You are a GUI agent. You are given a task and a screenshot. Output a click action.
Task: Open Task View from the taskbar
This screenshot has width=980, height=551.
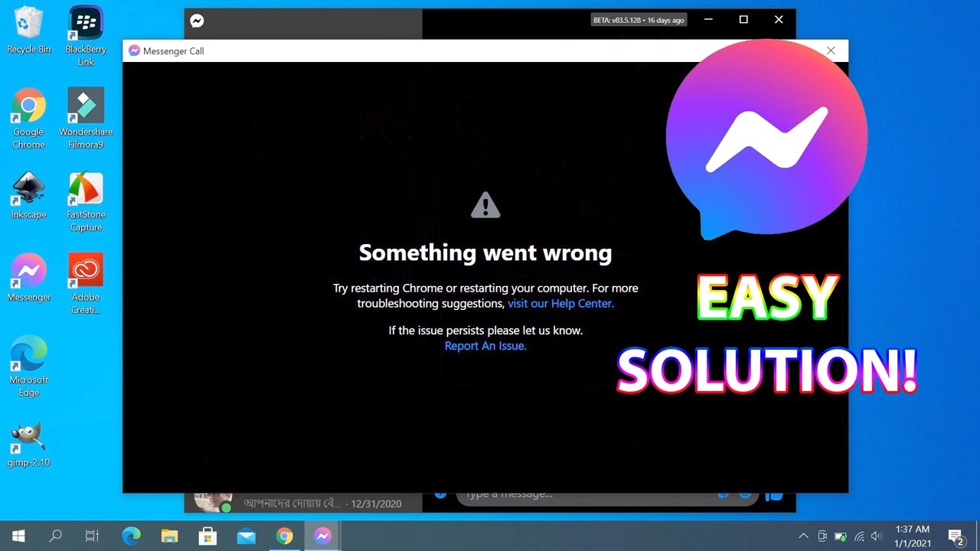point(92,536)
